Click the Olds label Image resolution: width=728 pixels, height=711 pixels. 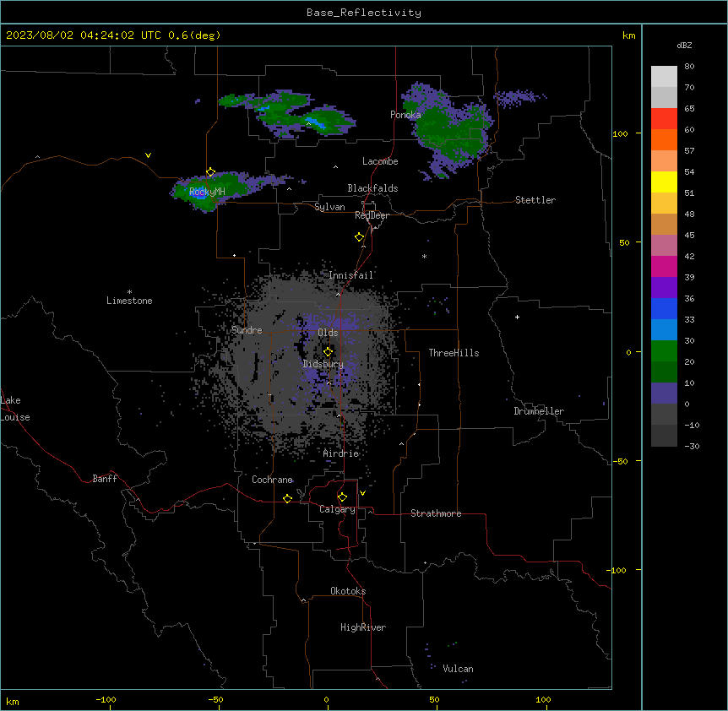(328, 333)
